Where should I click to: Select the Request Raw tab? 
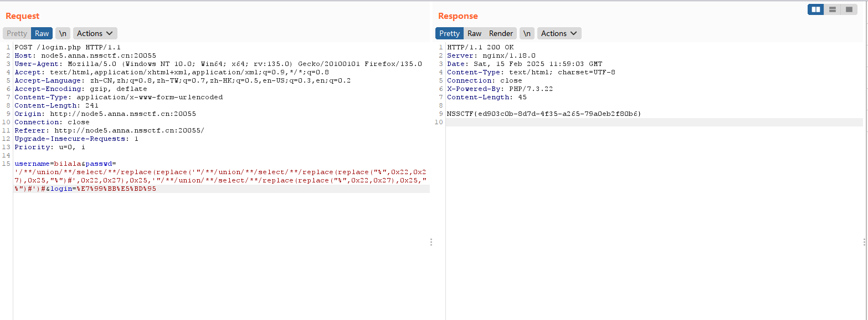pyautogui.click(x=42, y=33)
